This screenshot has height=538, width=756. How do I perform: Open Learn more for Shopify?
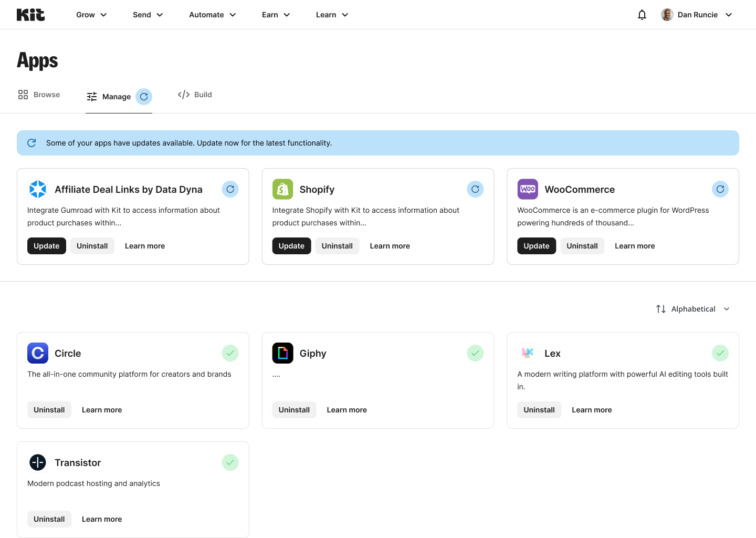click(x=390, y=246)
